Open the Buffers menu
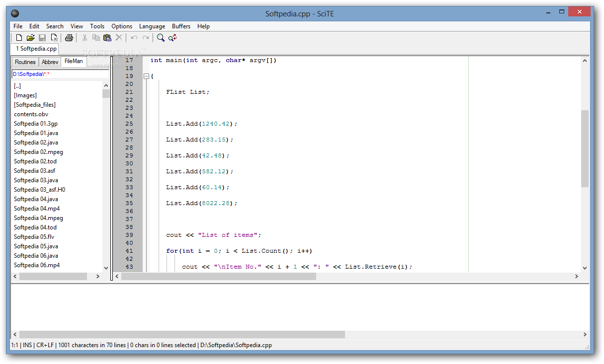The image size is (604, 364). pyautogui.click(x=181, y=26)
